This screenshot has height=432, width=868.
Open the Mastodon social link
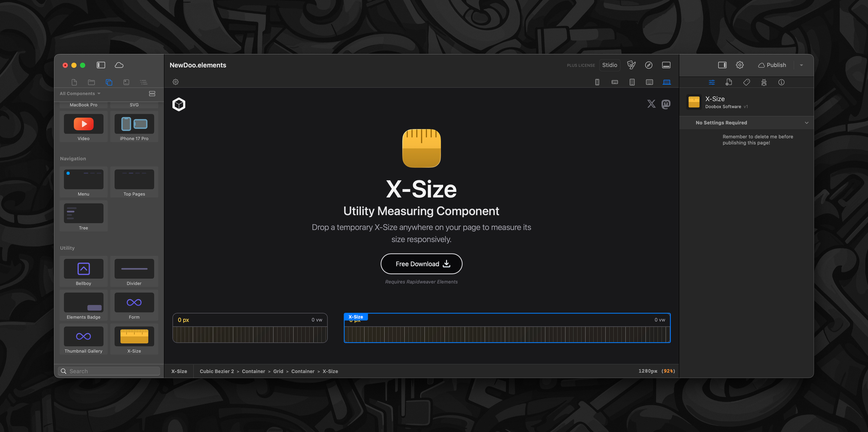coord(666,104)
